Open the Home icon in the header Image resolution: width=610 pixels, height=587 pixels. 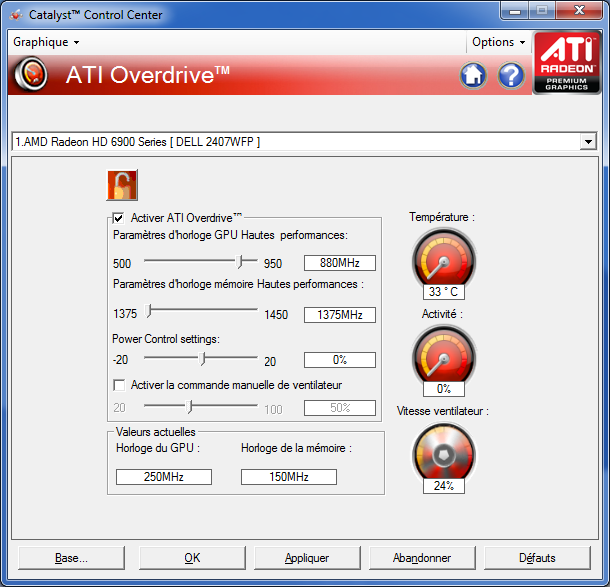(x=473, y=75)
